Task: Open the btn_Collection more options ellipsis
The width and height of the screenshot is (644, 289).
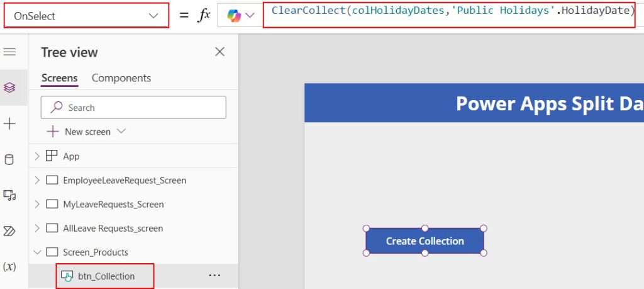Action: coord(214,275)
